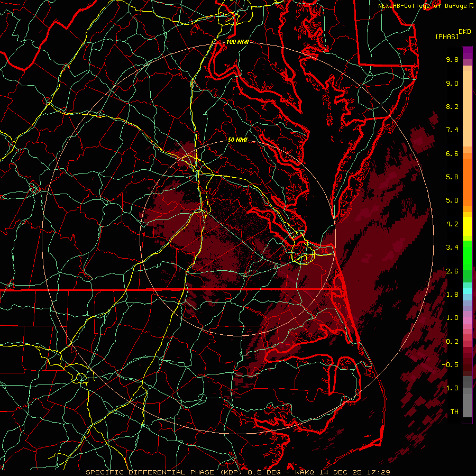Click the TH threshold label on the scale
The height and width of the screenshot is (476, 476).
tap(454, 412)
